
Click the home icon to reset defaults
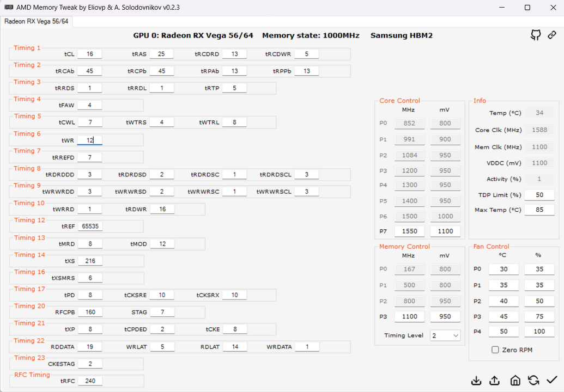[x=515, y=380]
